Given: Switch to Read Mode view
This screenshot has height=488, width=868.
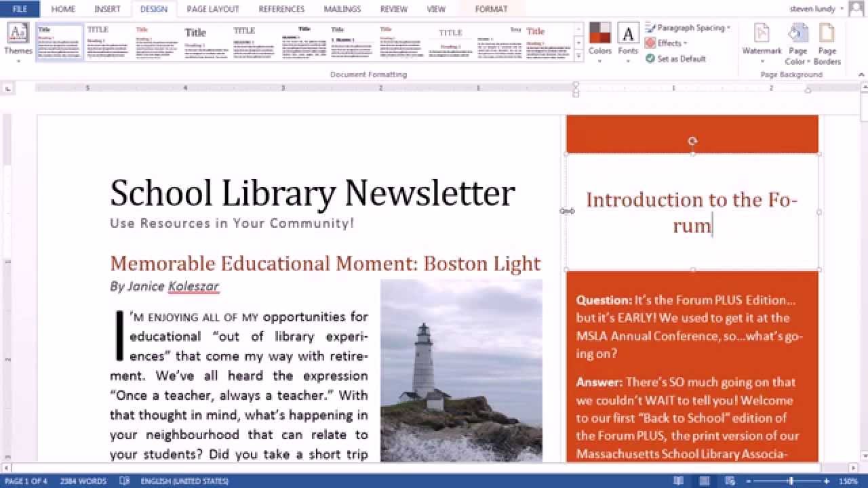Looking at the screenshot, I should [679, 481].
